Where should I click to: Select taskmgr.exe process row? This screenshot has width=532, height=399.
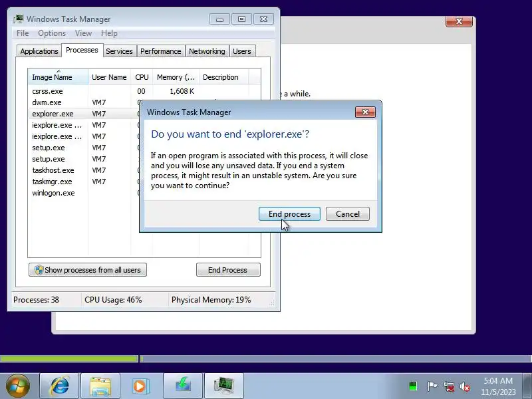pyautogui.click(x=84, y=182)
